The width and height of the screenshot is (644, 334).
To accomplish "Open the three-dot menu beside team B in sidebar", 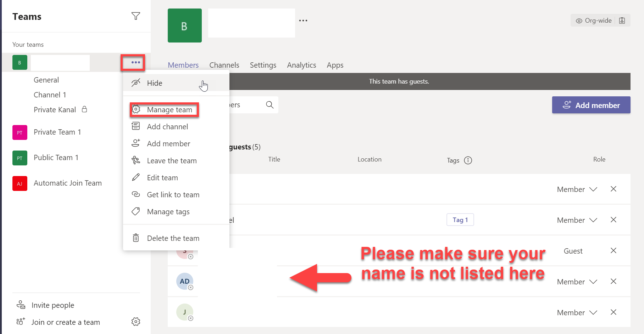I will pyautogui.click(x=135, y=62).
